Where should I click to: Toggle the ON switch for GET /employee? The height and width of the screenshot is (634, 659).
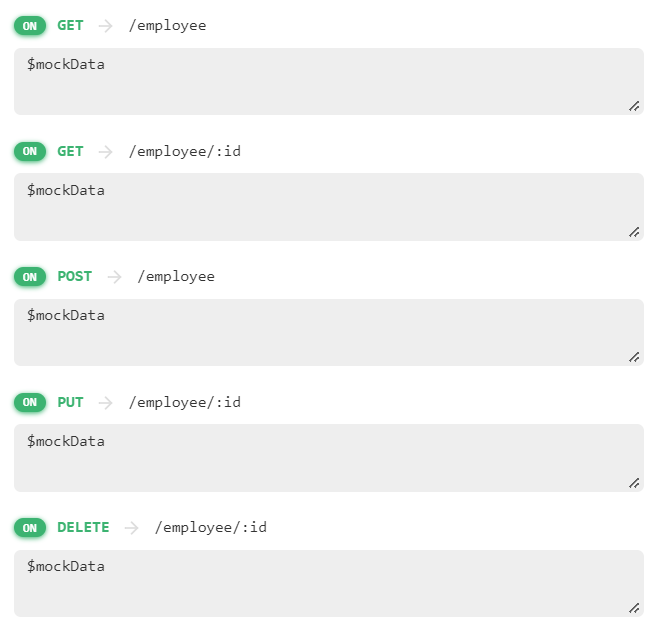tap(30, 25)
